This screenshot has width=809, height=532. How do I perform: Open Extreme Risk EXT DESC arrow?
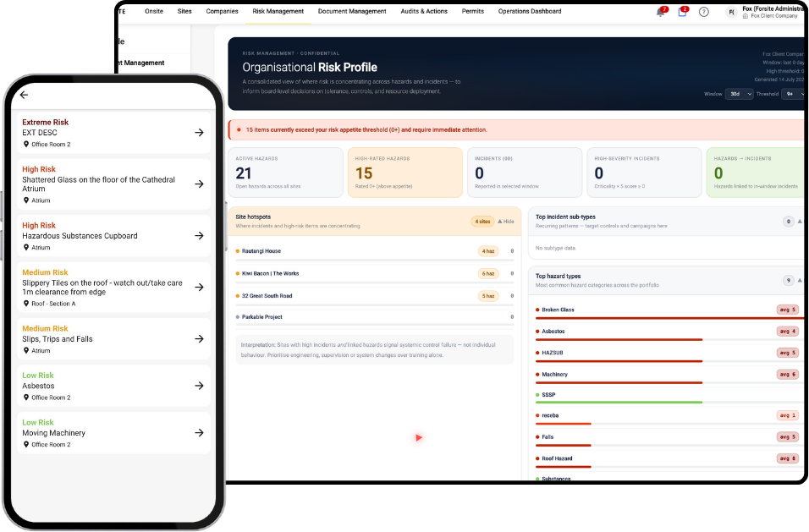coord(199,133)
